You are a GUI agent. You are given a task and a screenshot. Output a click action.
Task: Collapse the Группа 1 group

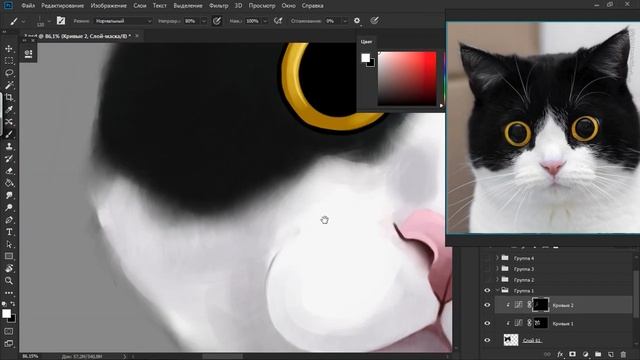(498, 290)
